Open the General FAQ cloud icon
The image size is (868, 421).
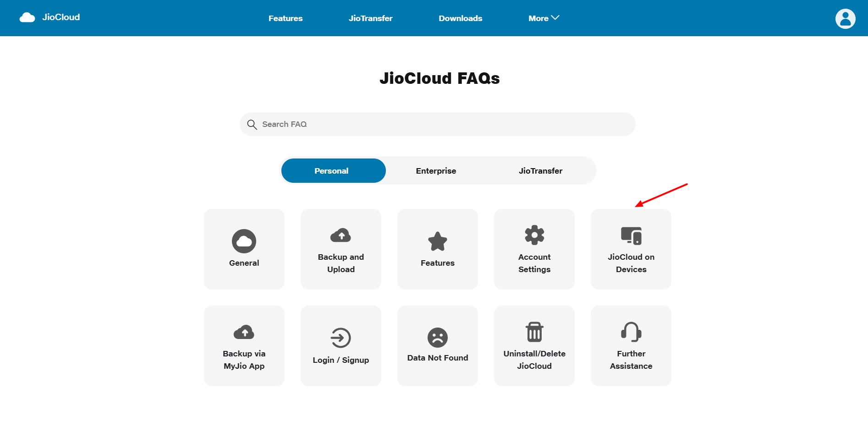point(244,241)
